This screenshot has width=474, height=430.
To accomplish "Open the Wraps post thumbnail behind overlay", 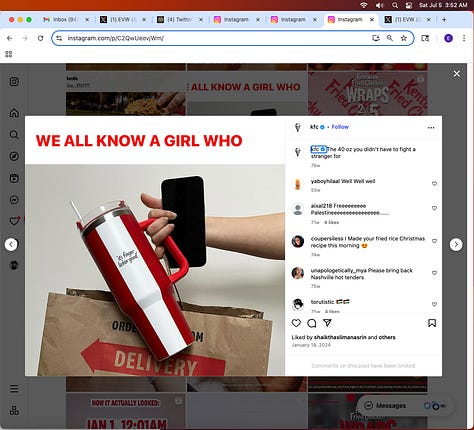I will [368, 94].
